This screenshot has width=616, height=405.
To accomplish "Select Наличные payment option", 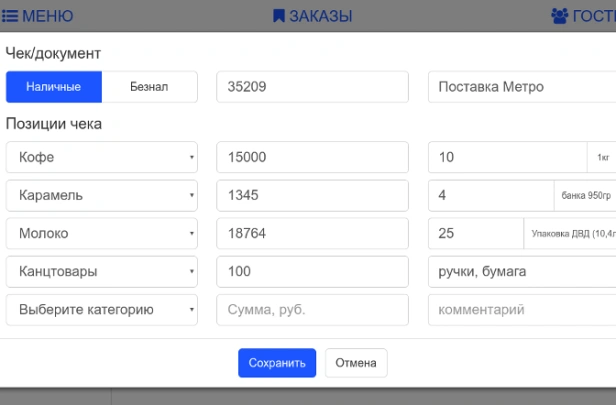I will (54, 87).
